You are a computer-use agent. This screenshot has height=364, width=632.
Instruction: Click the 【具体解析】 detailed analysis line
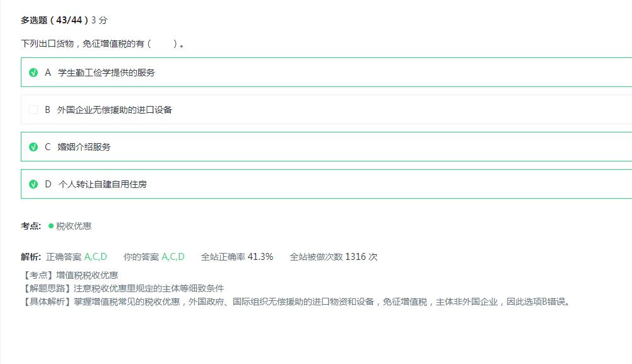(296, 302)
